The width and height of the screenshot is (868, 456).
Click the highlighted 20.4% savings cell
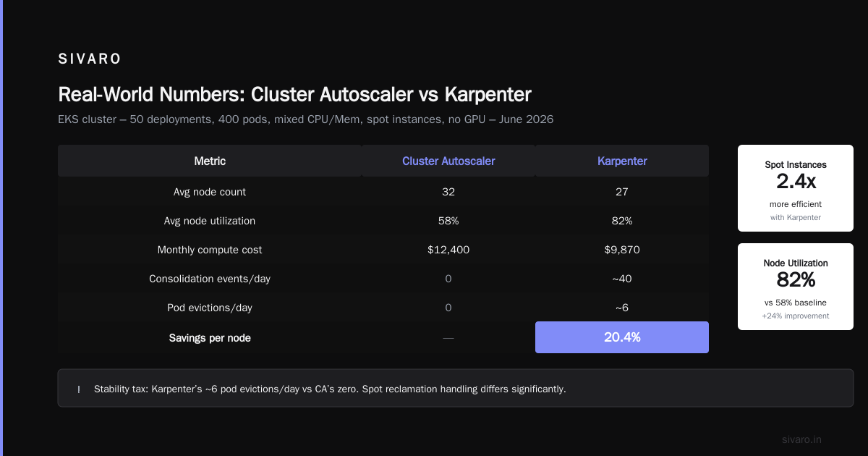coord(622,337)
